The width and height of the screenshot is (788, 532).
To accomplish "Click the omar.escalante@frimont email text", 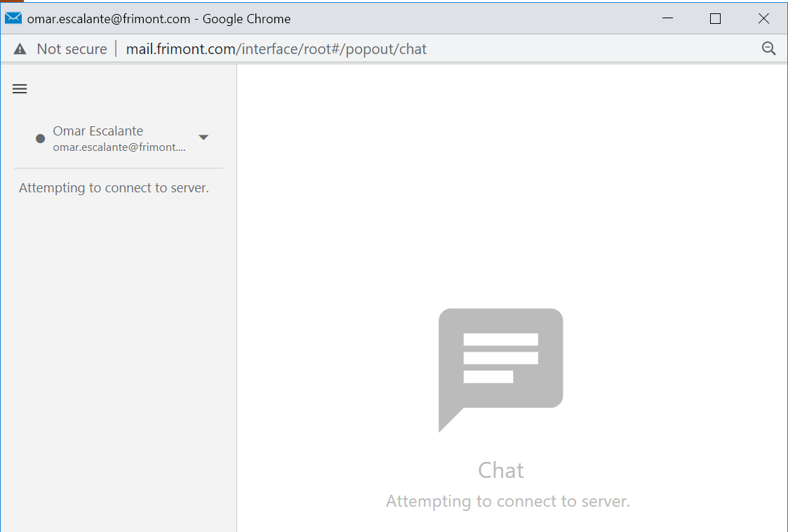I will click(119, 147).
